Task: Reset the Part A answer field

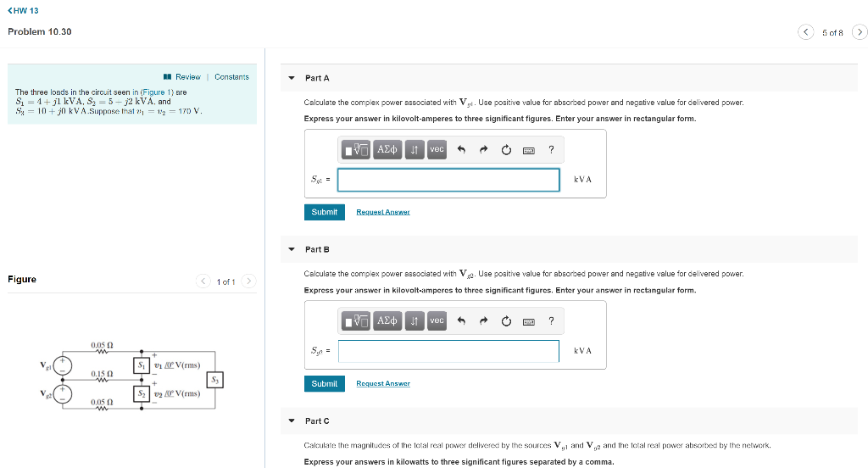Action: point(506,149)
